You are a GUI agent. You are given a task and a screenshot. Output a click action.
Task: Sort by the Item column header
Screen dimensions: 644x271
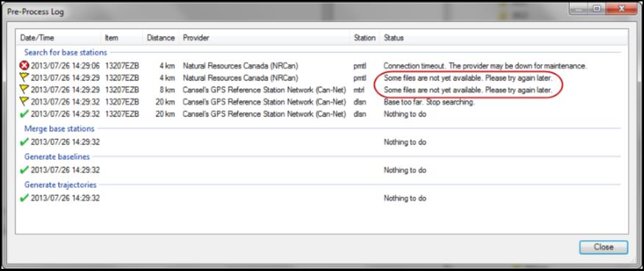point(121,38)
